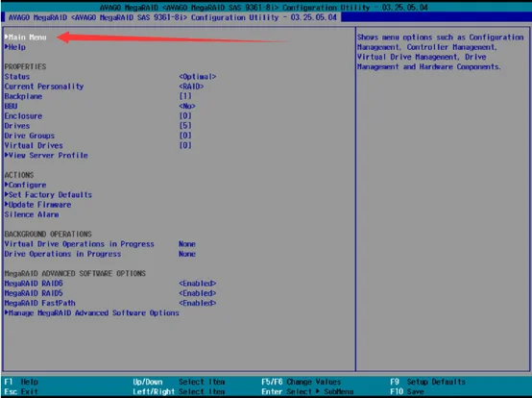
Task: Select the Current Personality RAID value
Action: (x=191, y=87)
